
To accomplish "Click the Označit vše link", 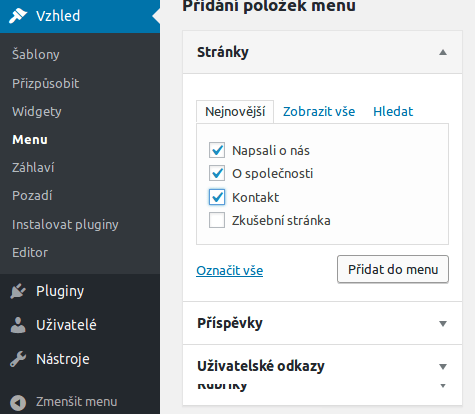I will (x=230, y=270).
